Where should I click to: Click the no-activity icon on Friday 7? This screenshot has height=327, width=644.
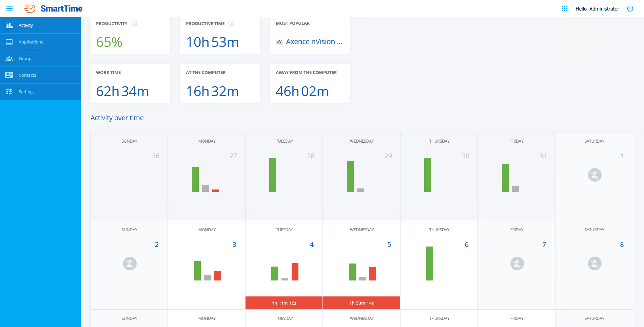click(x=517, y=264)
